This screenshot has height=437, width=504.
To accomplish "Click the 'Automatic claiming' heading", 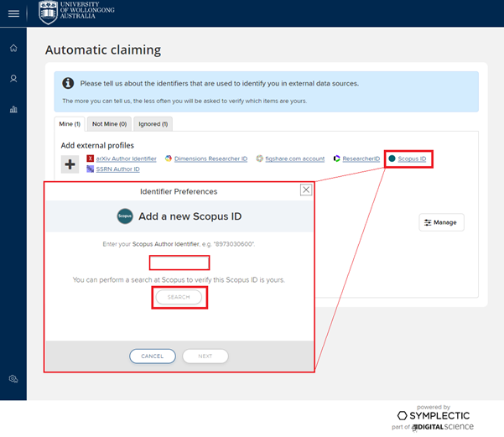I will [x=103, y=49].
